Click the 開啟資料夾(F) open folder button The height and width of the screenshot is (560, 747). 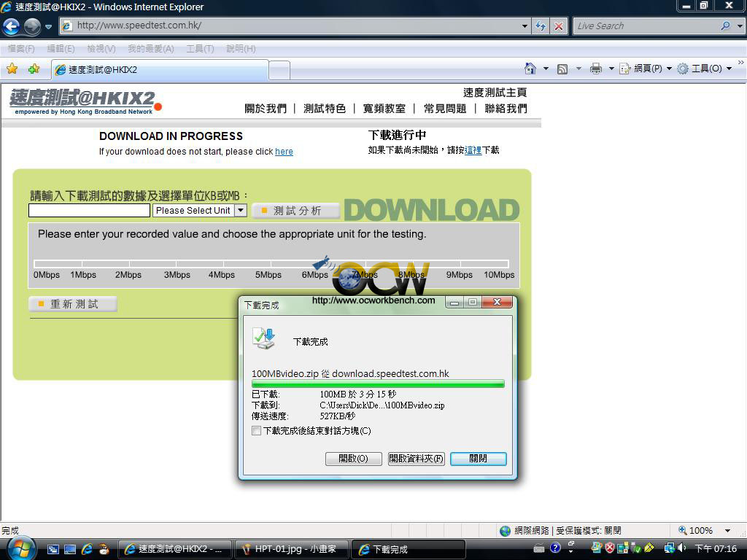417,459
